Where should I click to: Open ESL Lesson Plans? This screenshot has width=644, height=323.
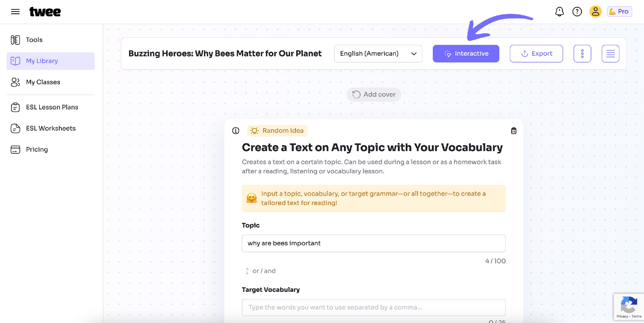coord(50,107)
